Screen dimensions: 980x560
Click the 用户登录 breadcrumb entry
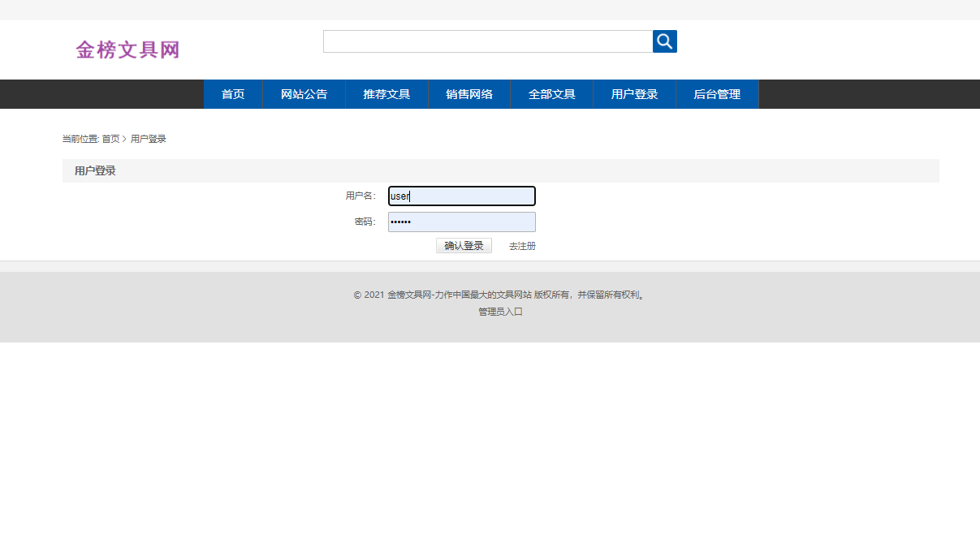[149, 138]
